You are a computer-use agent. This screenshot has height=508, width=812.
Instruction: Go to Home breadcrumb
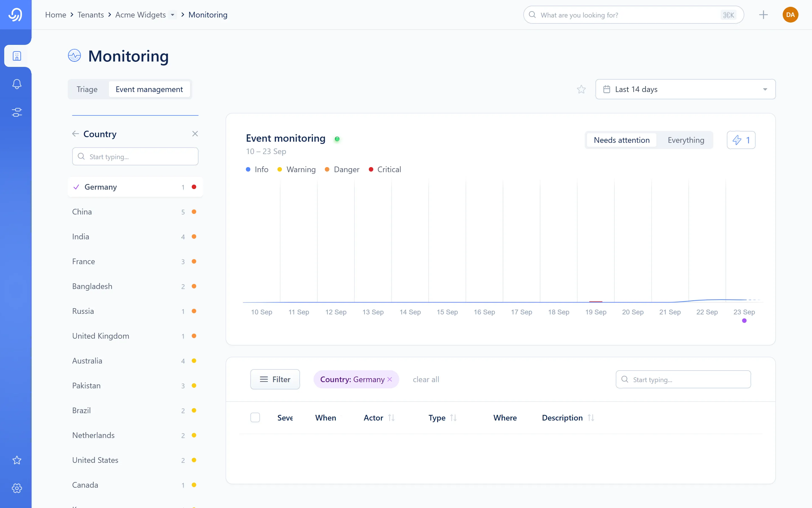click(56, 15)
